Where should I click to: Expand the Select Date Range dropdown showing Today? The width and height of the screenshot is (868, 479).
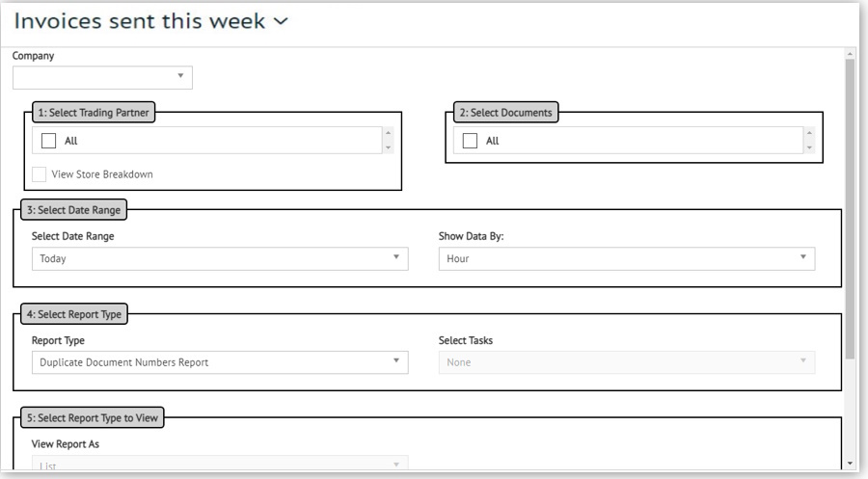219,258
